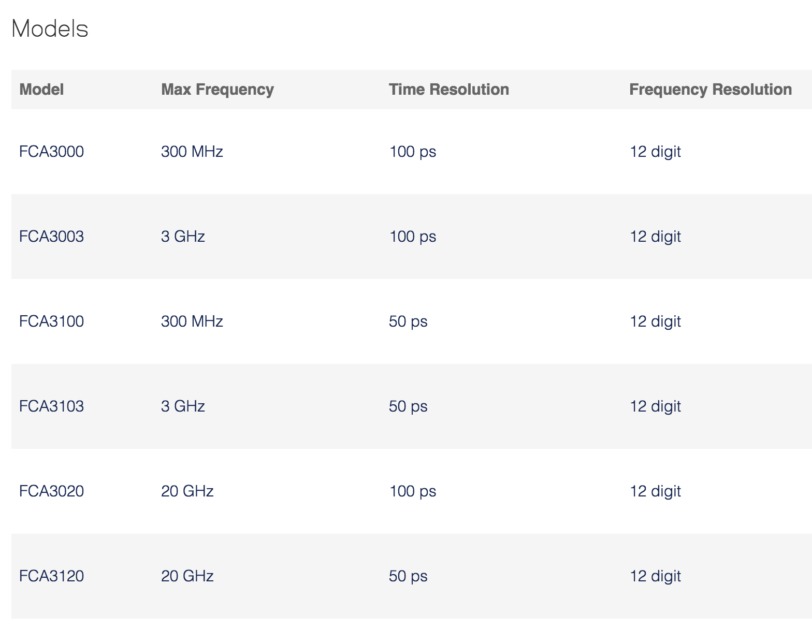Select the FCA3100 model name
812x644 pixels.
(51, 321)
